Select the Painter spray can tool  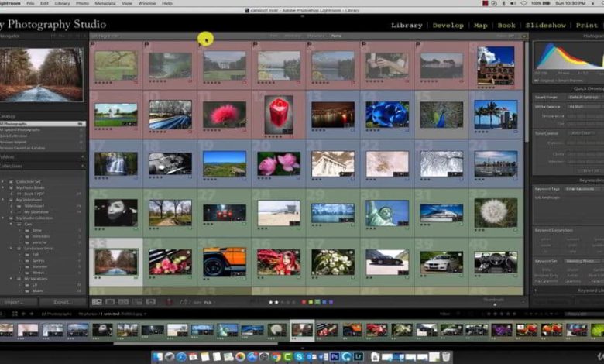pyautogui.click(x=169, y=302)
